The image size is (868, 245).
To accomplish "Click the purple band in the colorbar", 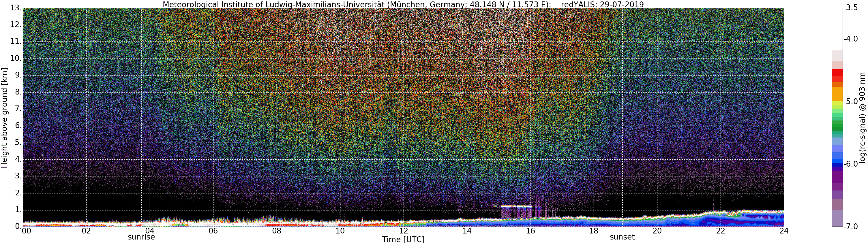I will point(837,177).
